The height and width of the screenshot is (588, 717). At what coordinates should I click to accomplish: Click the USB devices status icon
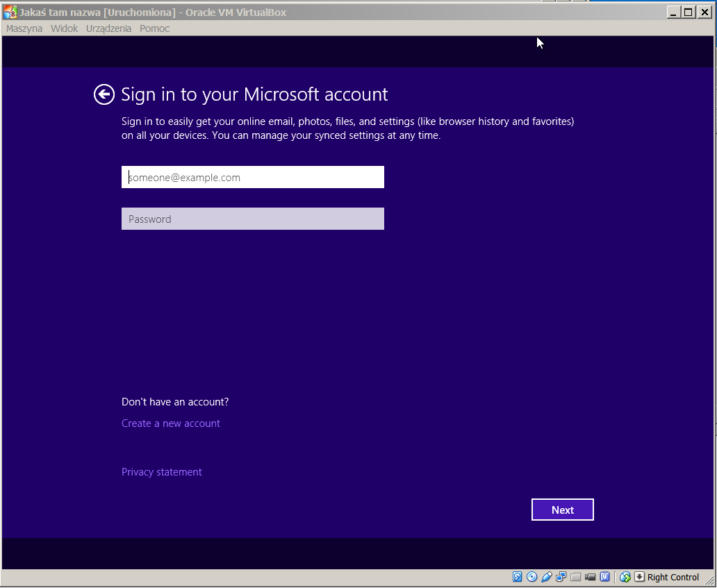[547, 577]
